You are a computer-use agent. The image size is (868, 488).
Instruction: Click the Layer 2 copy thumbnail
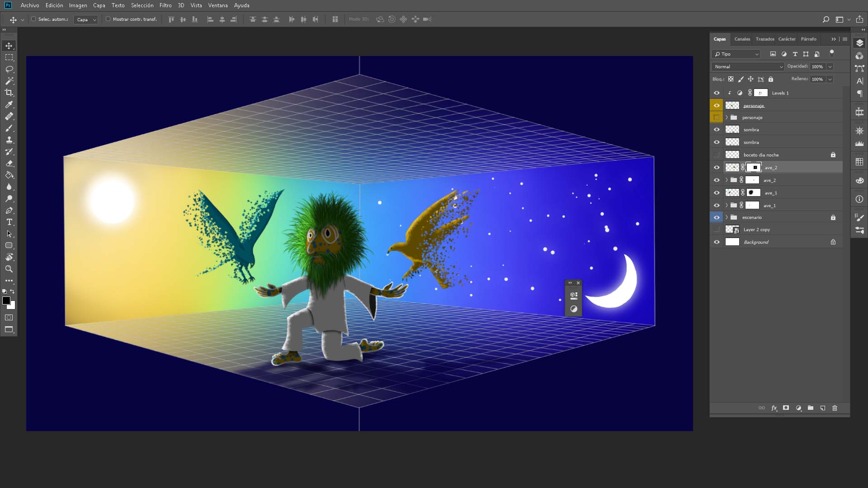click(x=732, y=230)
